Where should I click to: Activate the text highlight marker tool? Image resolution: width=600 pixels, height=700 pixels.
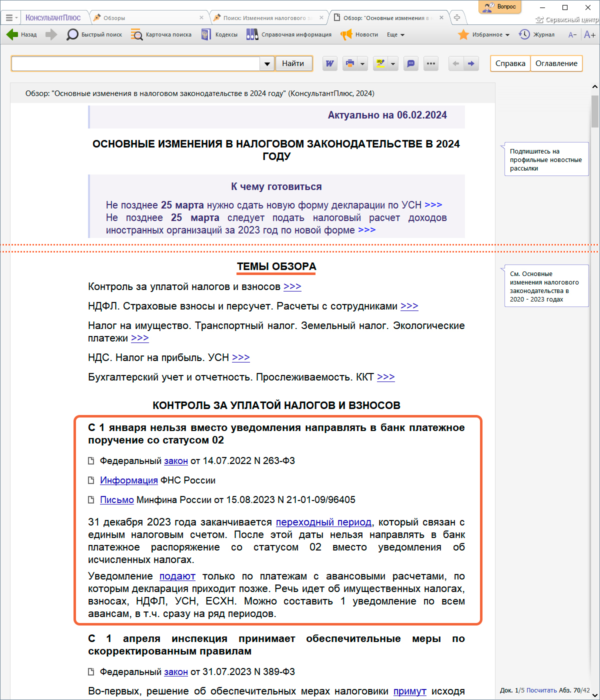coord(380,63)
